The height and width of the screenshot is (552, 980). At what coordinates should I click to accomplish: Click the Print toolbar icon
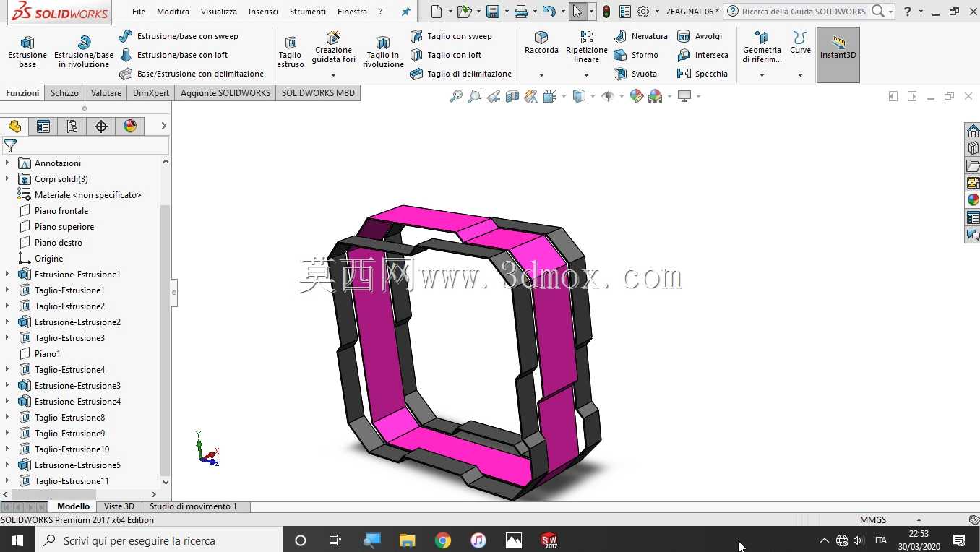tap(520, 12)
